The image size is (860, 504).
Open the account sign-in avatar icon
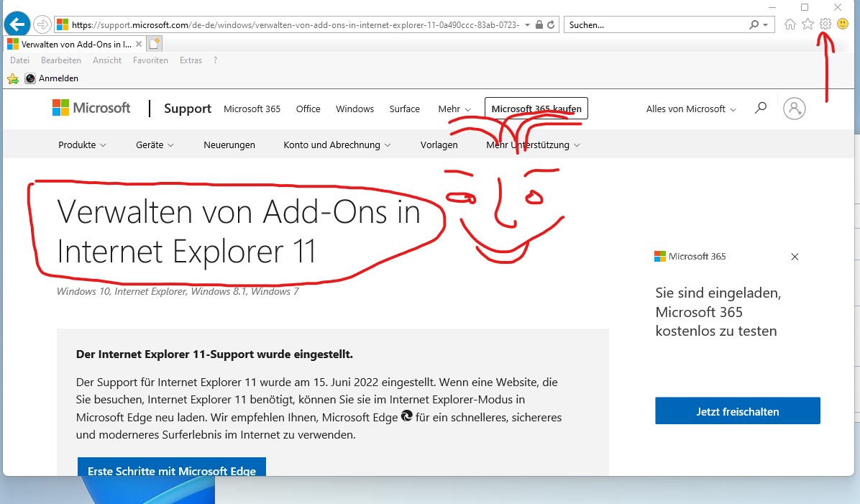[794, 109]
